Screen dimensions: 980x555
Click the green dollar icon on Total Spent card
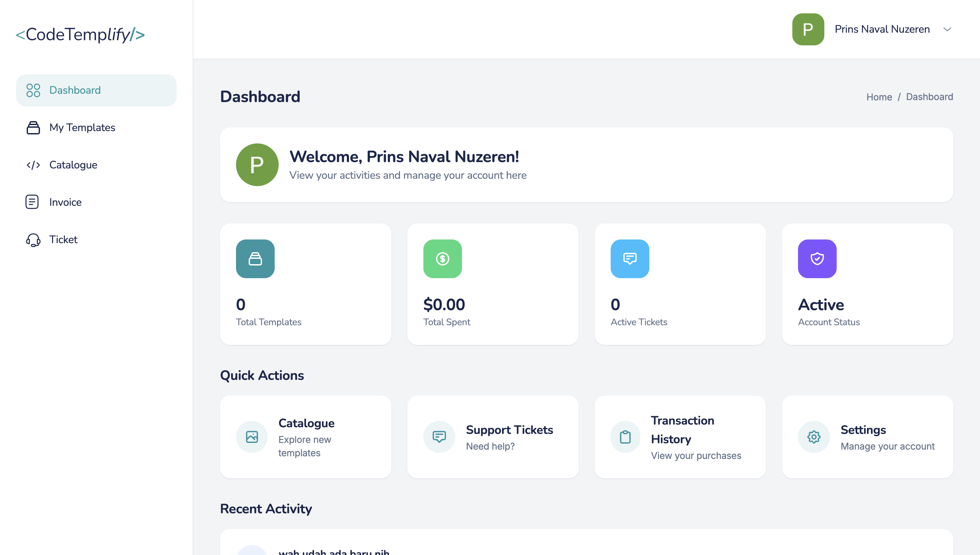coord(442,259)
